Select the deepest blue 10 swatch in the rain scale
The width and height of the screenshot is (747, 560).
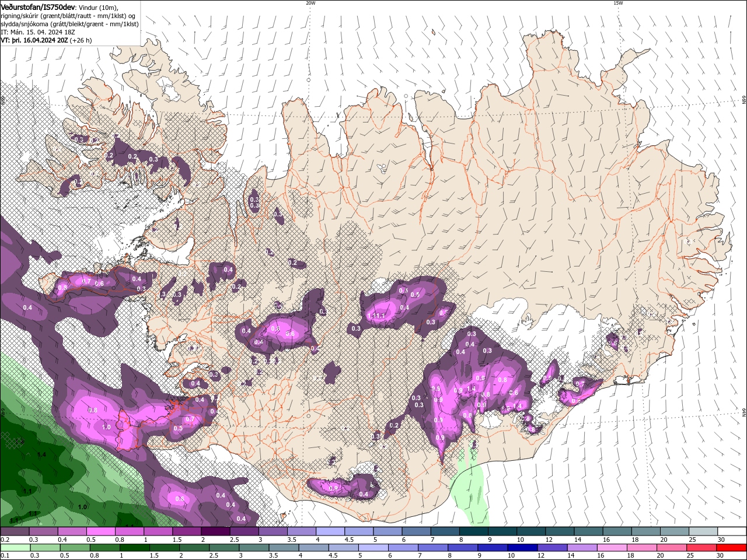tap(522, 548)
